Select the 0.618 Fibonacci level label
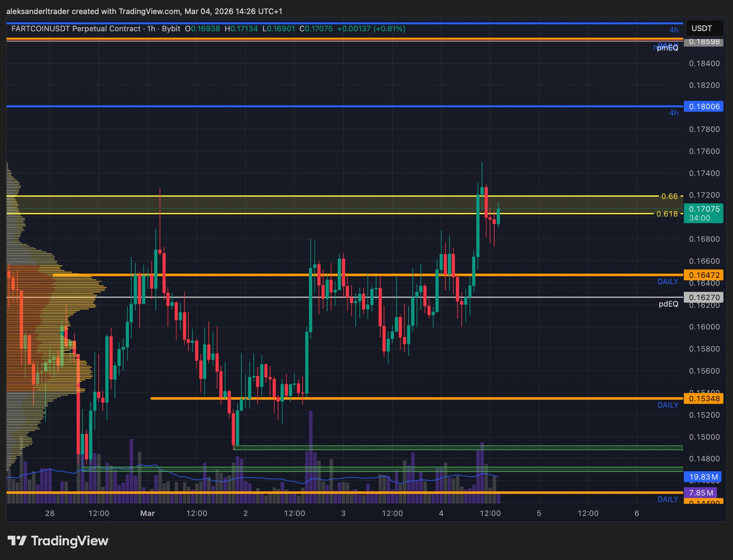 point(667,214)
